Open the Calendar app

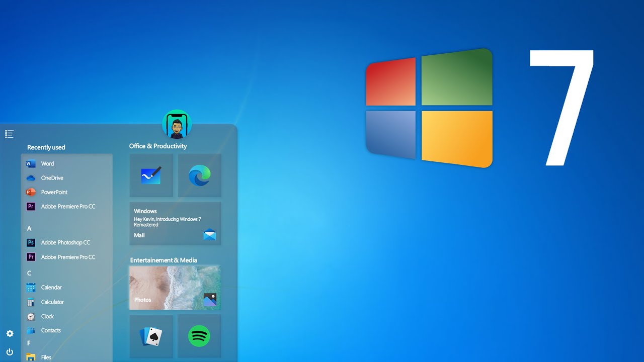click(x=66, y=288)
